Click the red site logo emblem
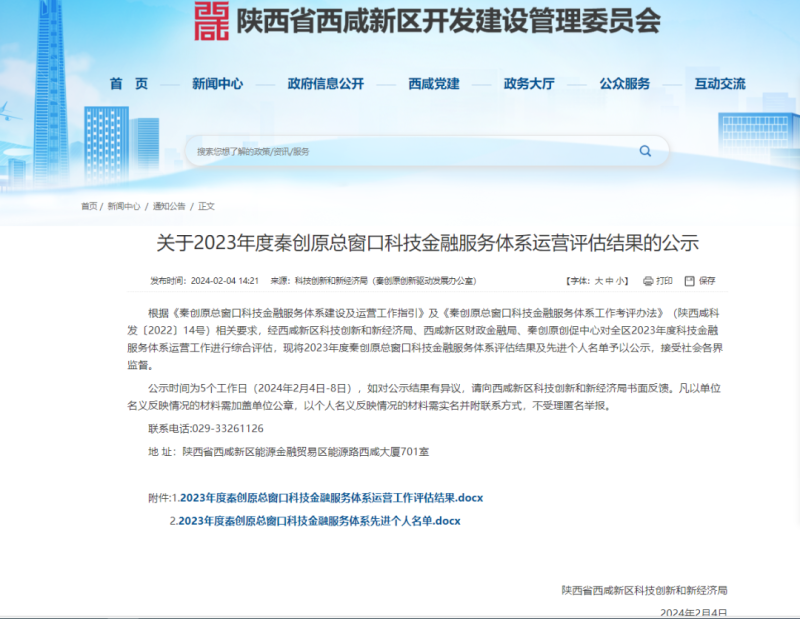The image size is (800, 619). coord(211,22)
